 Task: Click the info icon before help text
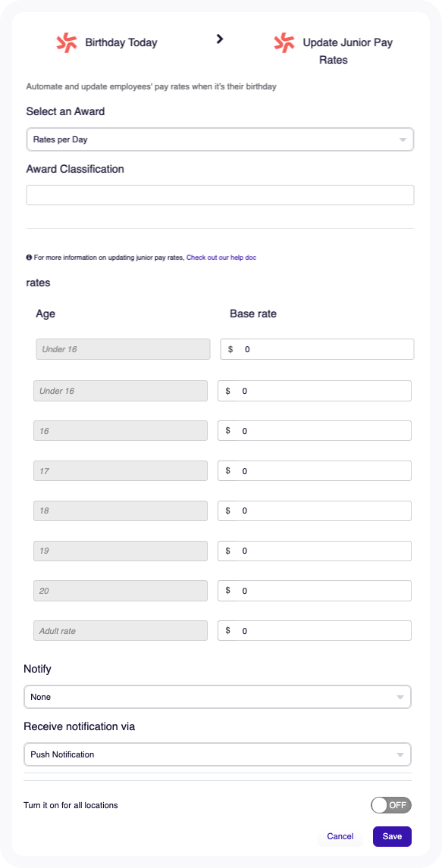[30, 258]
